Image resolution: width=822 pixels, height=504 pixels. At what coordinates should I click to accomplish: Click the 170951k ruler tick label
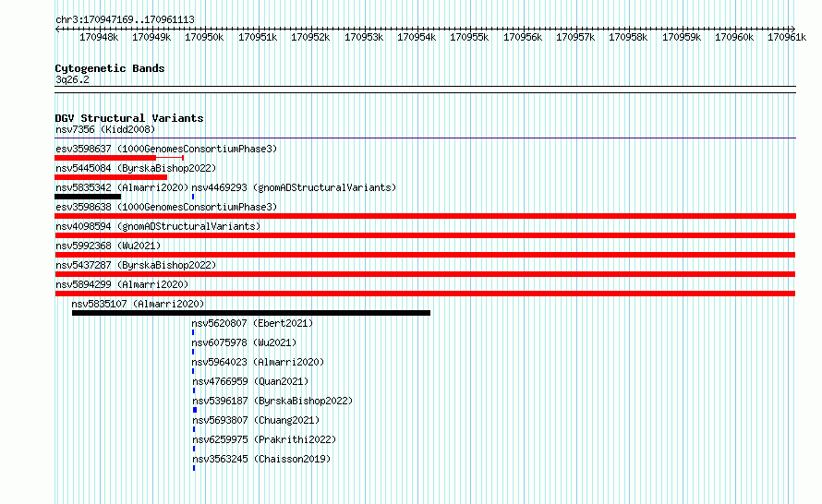click(258, 37)
